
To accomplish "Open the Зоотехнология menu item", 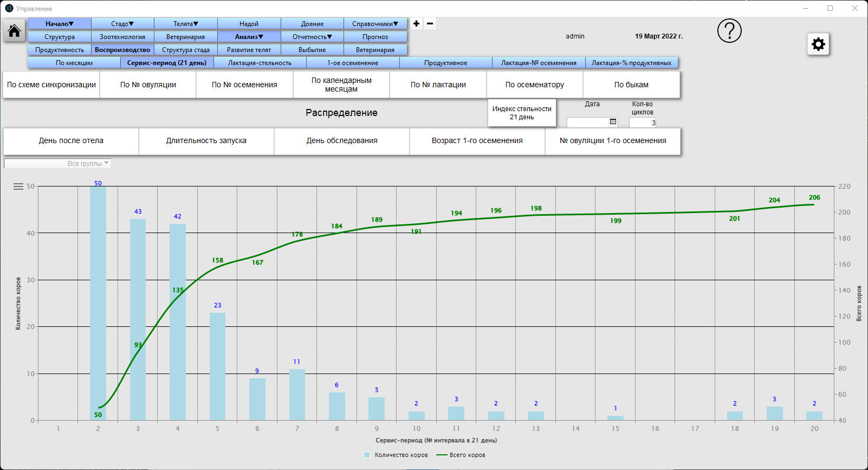I will [122, 37].
